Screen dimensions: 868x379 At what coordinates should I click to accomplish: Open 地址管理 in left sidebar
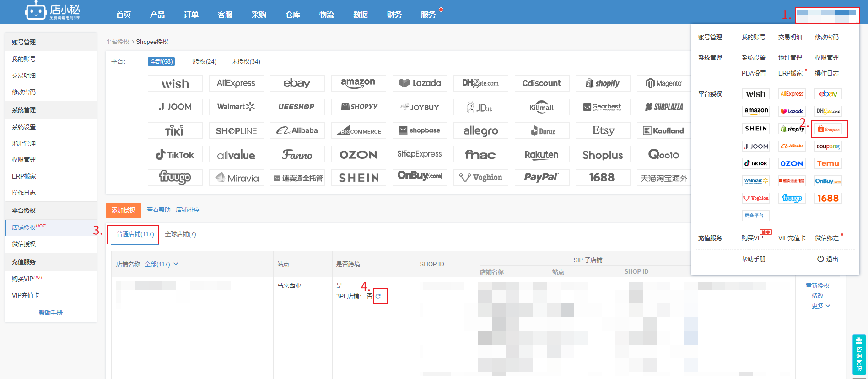[x=24, y=143]
